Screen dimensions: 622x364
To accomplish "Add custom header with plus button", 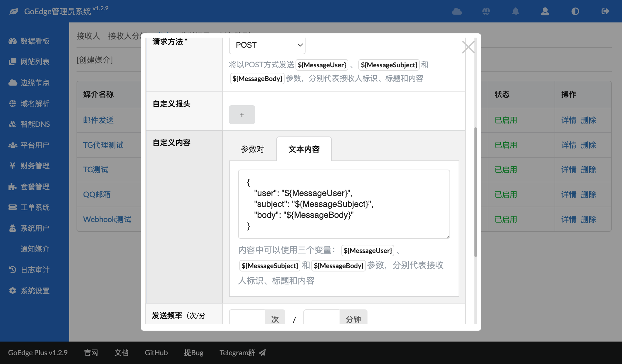I will [242, 115].
